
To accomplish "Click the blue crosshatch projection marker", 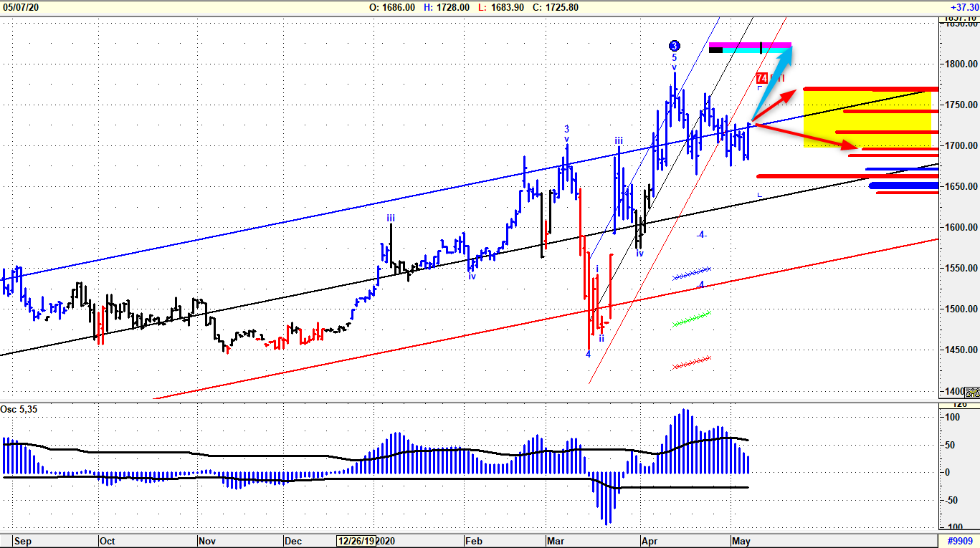I will click(x=692, y=273).
